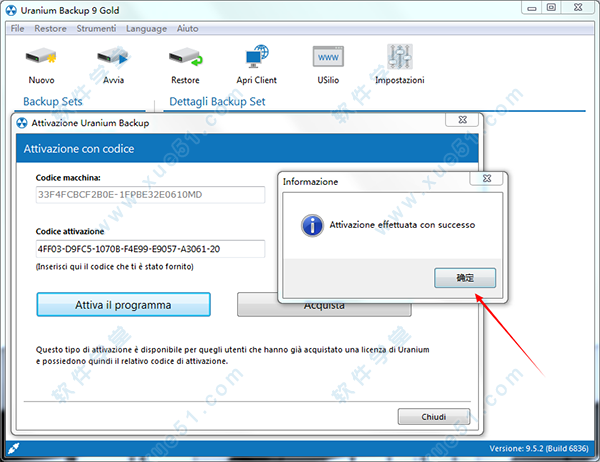Click the Versione: 9.5.2 (Build 6836) text
Viewport: 600px width, 462px height.
pos(539,448)
